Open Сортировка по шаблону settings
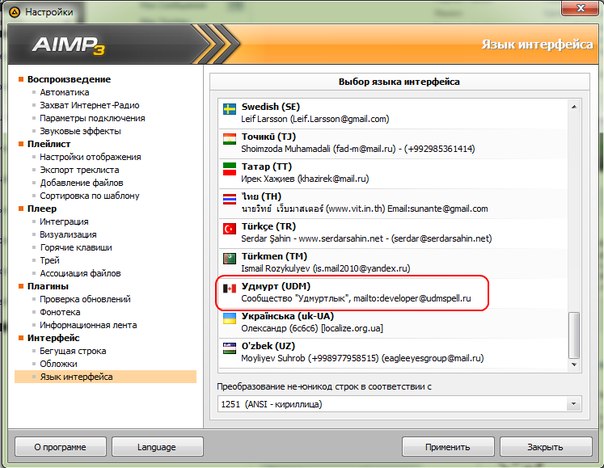Screen dimensions: 604x468 click(x=90, y=196)
